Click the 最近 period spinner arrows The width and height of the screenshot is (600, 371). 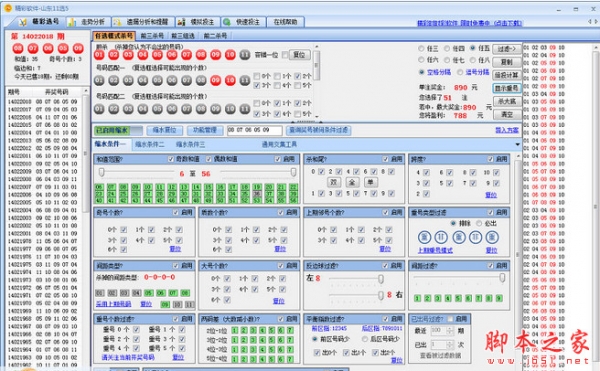(450, 330)
